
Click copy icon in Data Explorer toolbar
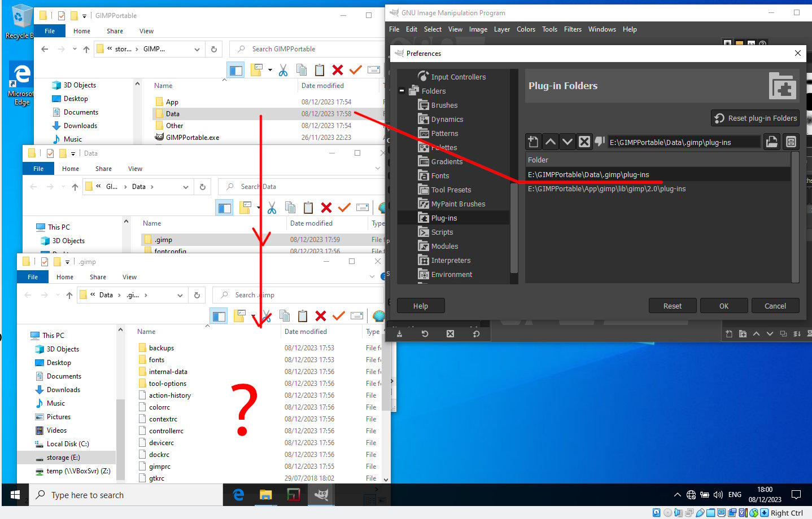point(290,208)
